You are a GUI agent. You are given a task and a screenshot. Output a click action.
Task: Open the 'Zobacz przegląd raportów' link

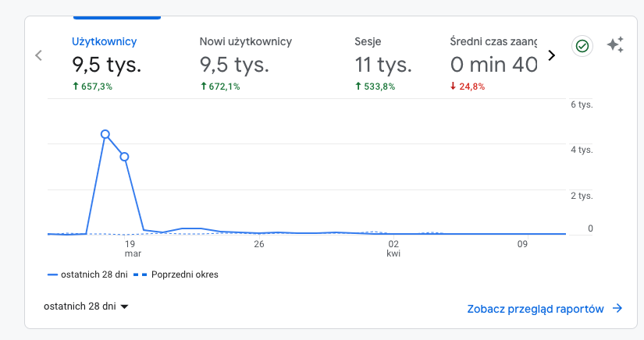544,309
